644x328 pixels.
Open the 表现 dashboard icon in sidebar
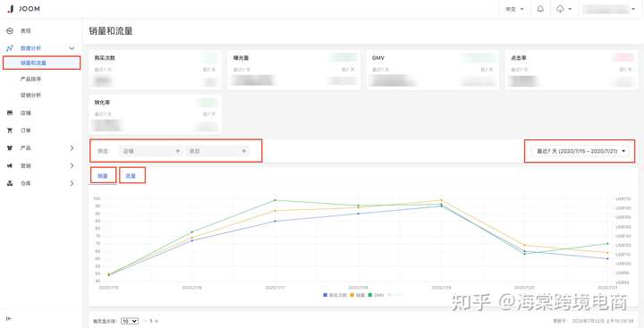pos(10,30)
